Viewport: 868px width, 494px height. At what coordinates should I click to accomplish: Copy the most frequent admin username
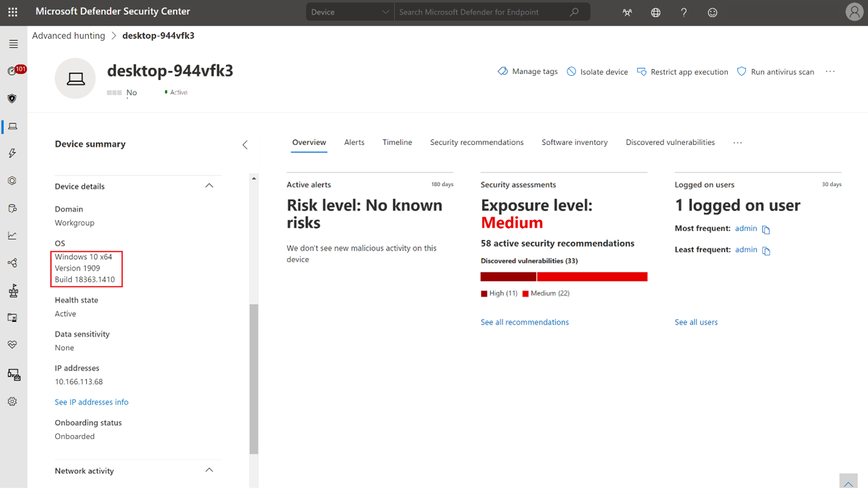pyautogui.click(x=766, y=229)
